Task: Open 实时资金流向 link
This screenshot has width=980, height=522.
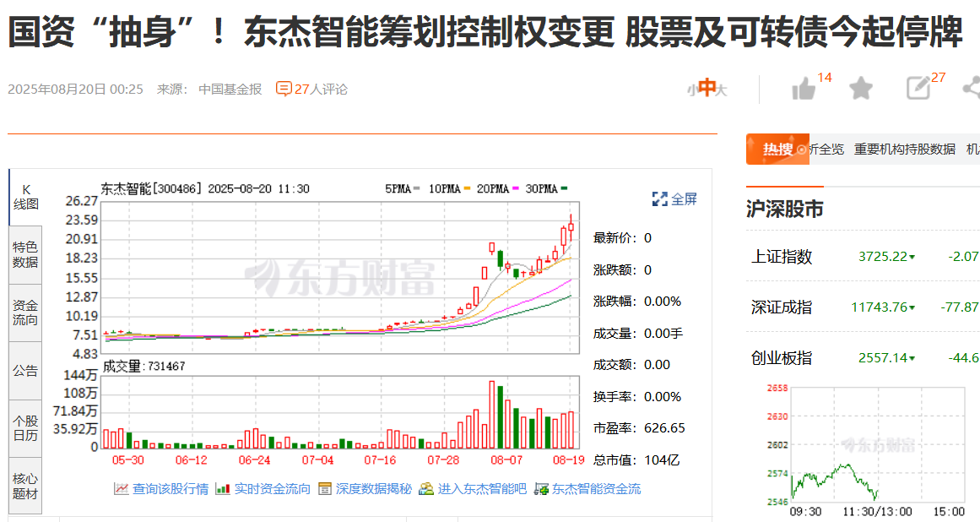Action: pos(272,489)
